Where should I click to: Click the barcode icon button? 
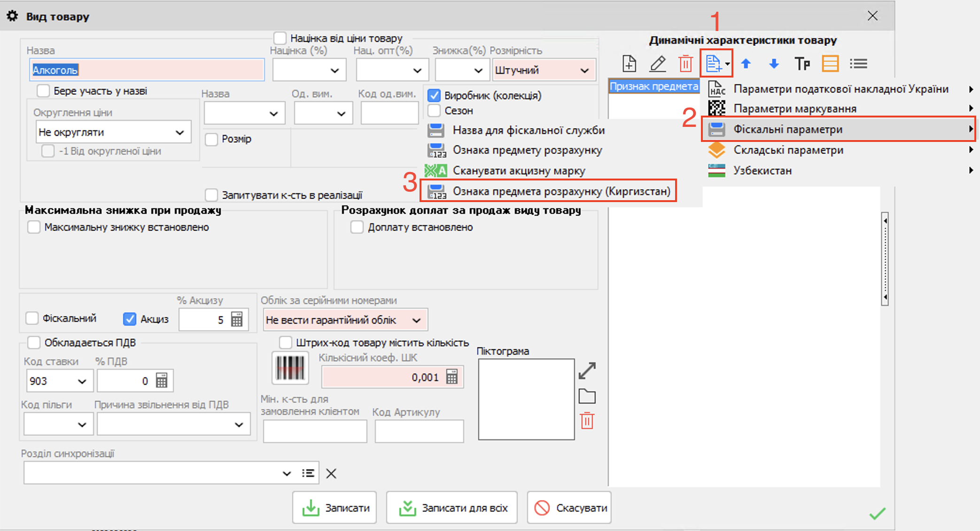coord(290,368)
